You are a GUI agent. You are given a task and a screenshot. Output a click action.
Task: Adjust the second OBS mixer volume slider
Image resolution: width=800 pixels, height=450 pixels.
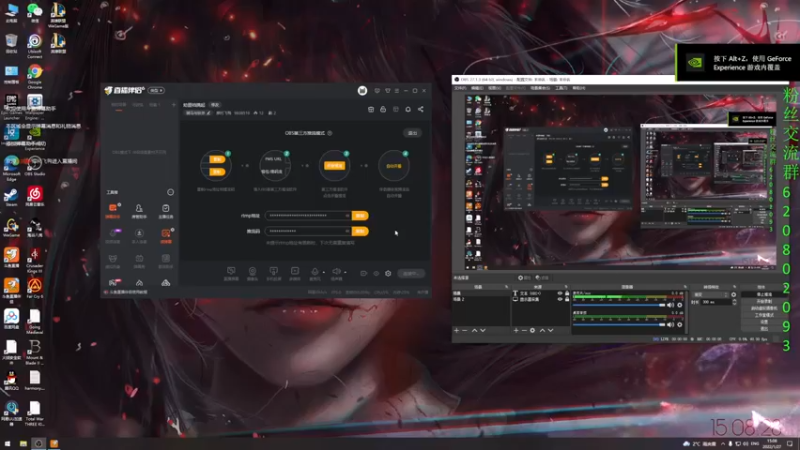pos(619,324)
